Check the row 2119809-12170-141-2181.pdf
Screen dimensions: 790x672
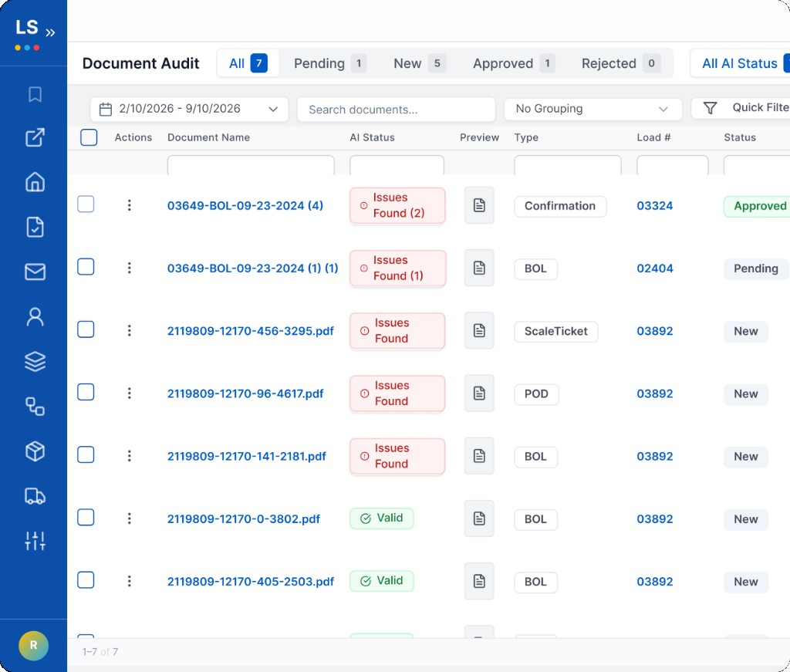point(86,454)
